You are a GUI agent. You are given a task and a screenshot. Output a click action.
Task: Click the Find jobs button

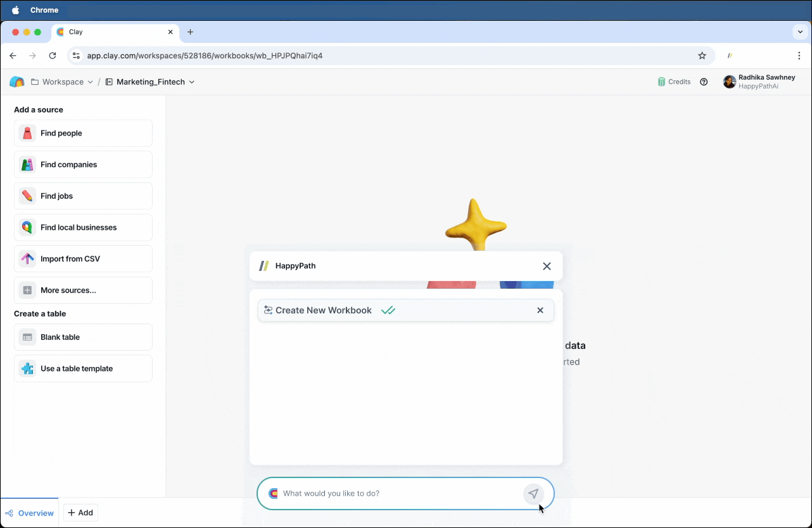(x=83, y=196)
